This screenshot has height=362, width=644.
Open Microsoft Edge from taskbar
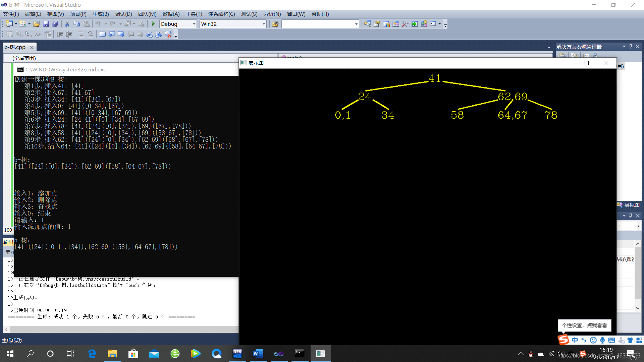(92, 354)
